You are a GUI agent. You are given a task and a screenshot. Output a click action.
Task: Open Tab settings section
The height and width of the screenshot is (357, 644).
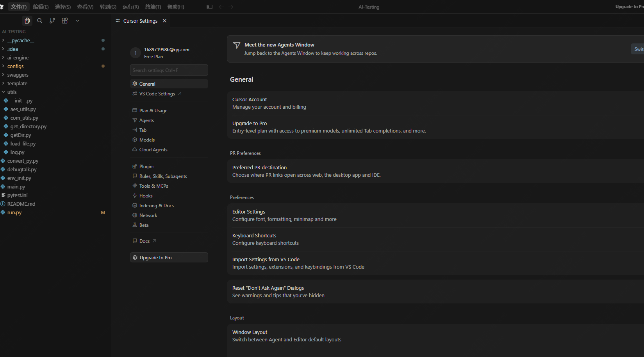(169, 130)
